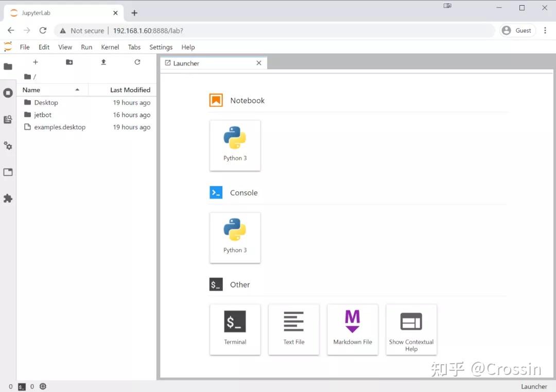Open the View menu
The width and height of the screenshot is (556, 392).
click(65, 47)
